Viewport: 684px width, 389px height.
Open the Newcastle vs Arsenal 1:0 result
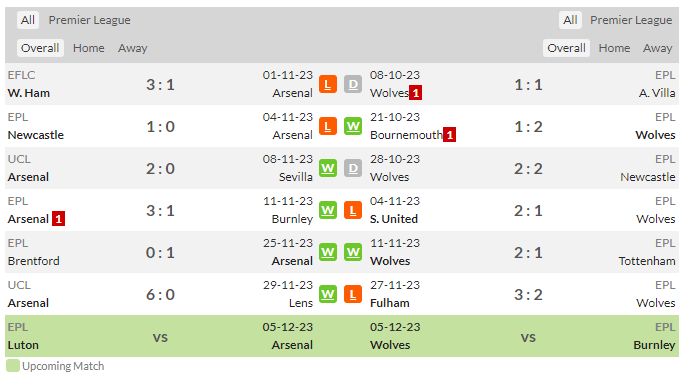[160, 126]
